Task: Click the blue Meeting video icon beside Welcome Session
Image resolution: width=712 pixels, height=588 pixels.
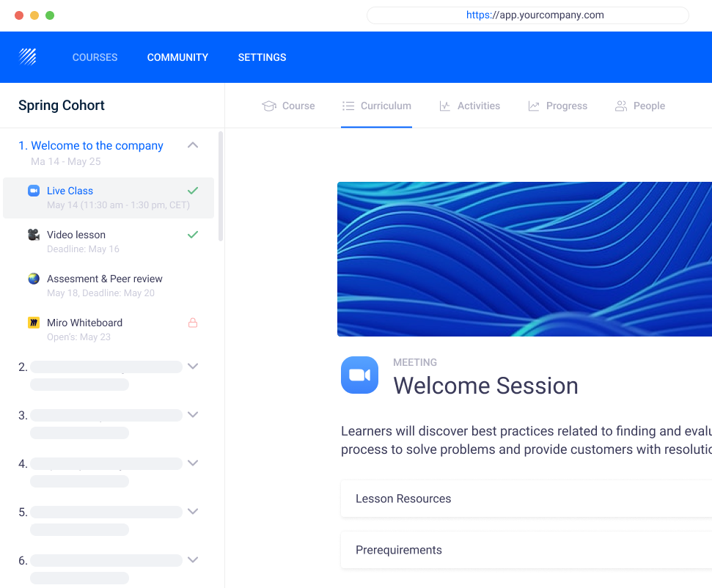Action: click(x=359, y=375)
